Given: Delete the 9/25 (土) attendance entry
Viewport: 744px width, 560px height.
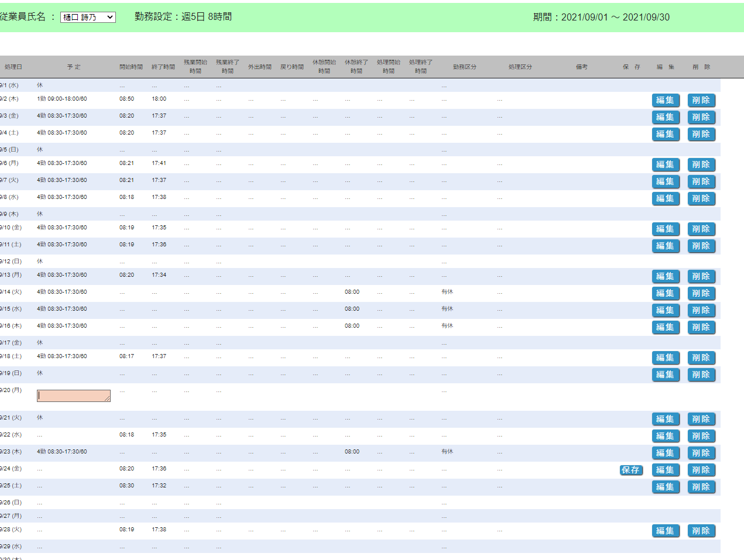Looking at the screenshot, I should coord(701,487).
